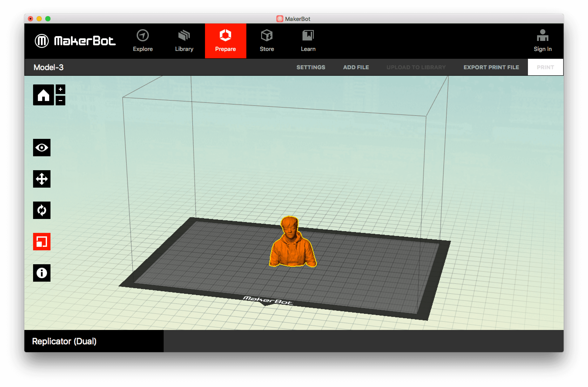Image resolution: width=588 pixels, height=387 pixels.
Task: Open the Explore tab
Action: [143, 41]
